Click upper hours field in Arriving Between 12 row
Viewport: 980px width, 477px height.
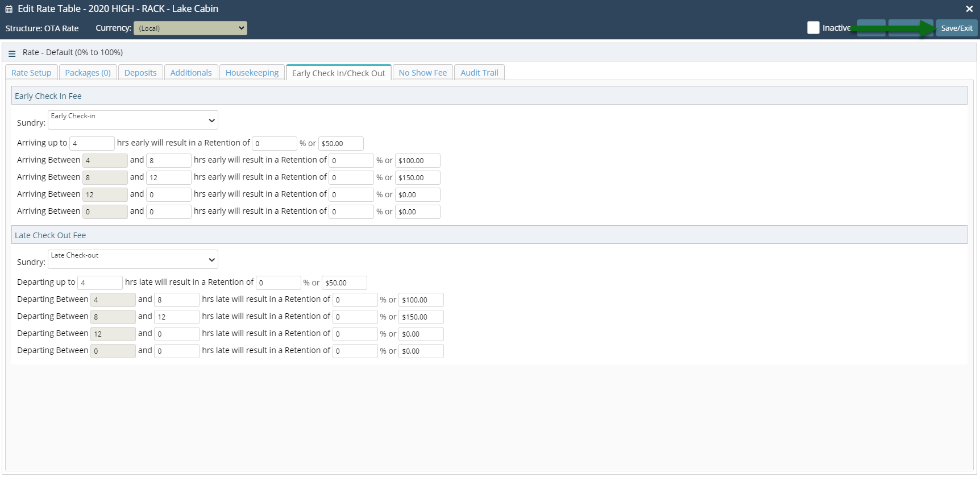tap(169, 194)
